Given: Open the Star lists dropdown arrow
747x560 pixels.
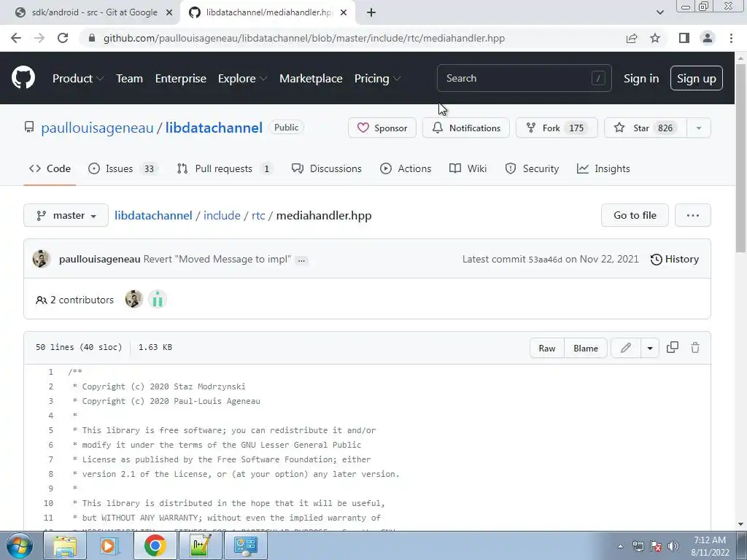Looking at the screenshot, I should (x=698, y=128).
